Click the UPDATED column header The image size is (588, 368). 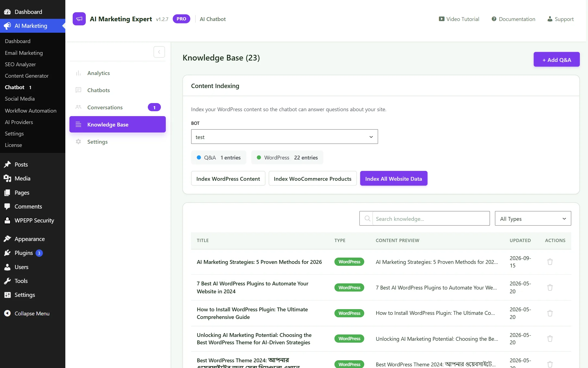point(520,240)
